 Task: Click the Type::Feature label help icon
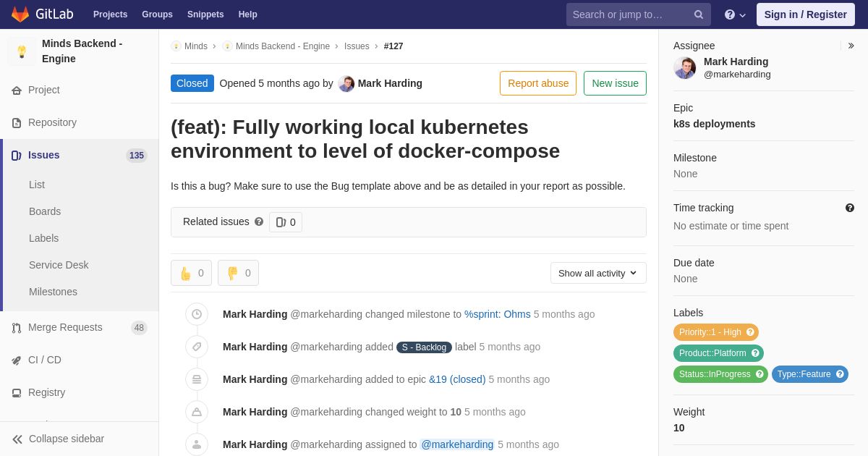[x=840, y=374]
